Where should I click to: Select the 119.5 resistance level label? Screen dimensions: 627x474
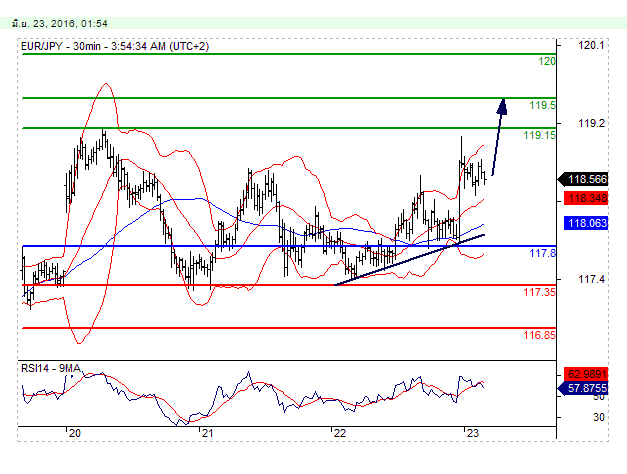pyautogui.click(x=542, y=105)
